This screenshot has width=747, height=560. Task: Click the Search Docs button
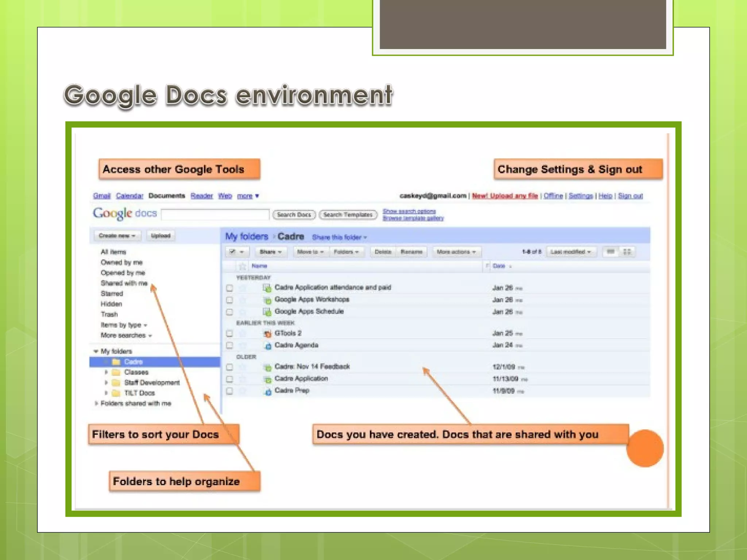click(294, 215)
